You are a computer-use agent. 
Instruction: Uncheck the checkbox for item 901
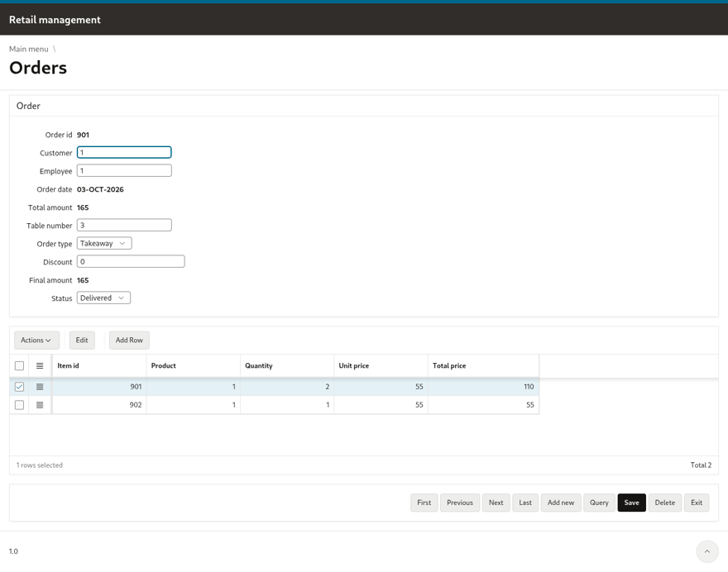pos(20,387)
